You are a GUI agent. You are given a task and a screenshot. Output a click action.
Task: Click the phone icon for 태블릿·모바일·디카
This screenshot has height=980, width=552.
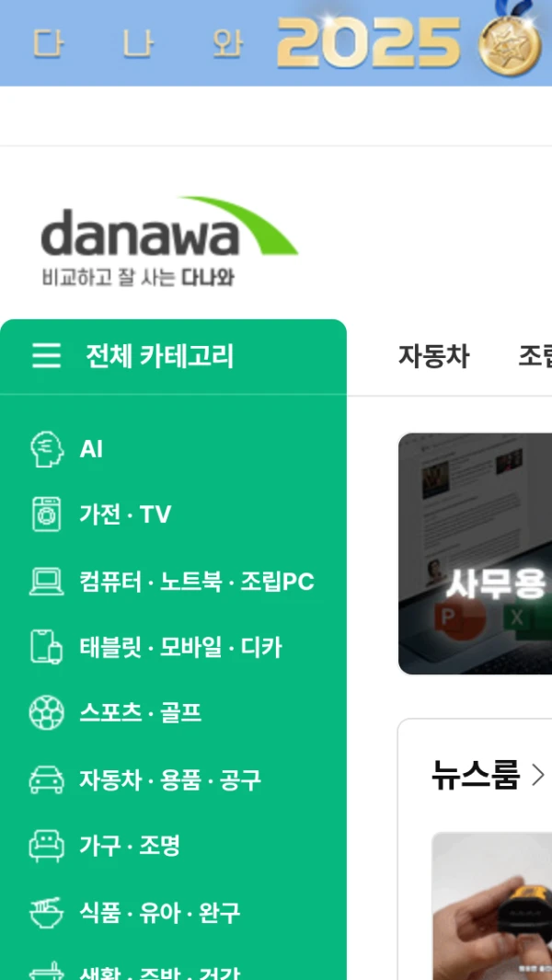(47, 647)
